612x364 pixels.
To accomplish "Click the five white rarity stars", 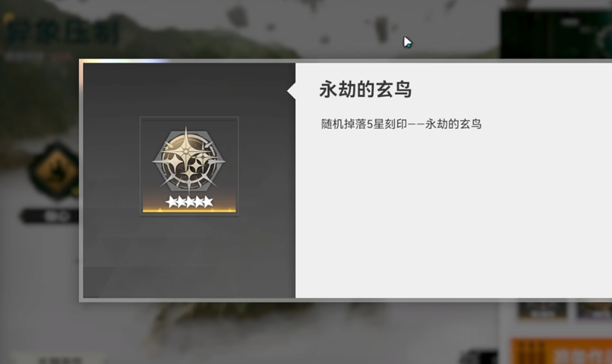I will (x=189, y=202).
